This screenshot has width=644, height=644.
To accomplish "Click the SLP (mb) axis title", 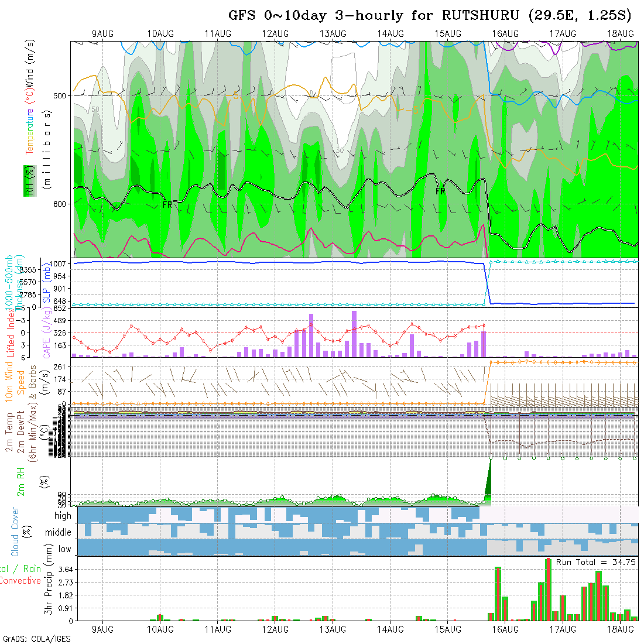I will pos(46,282).
